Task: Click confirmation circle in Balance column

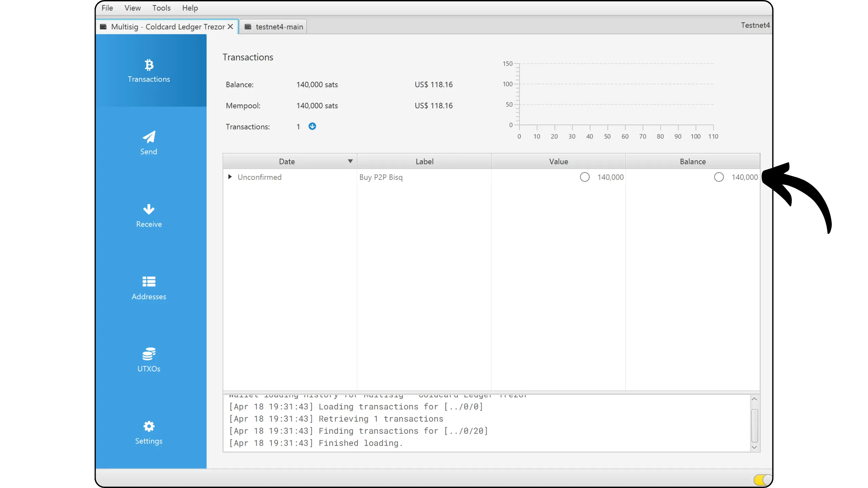Action: click(x=719, y=177)
